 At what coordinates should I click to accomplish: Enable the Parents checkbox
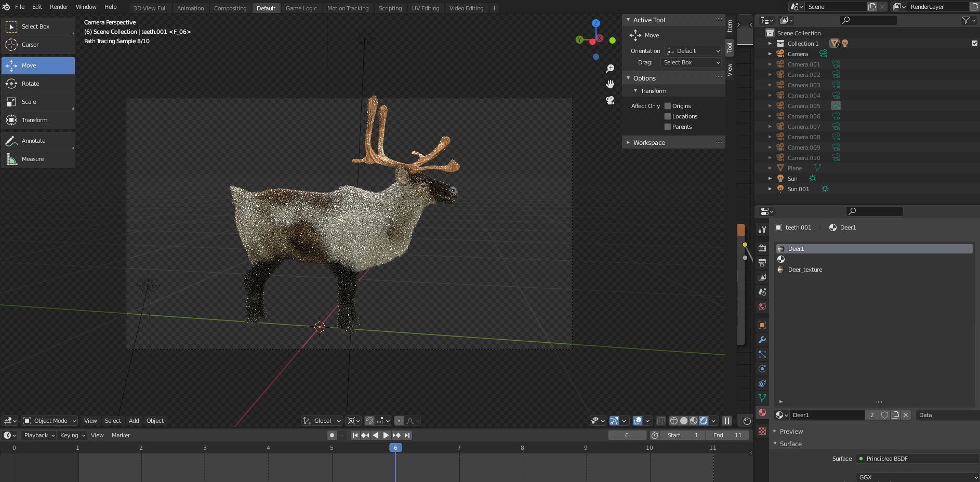[x=668, y=127]
